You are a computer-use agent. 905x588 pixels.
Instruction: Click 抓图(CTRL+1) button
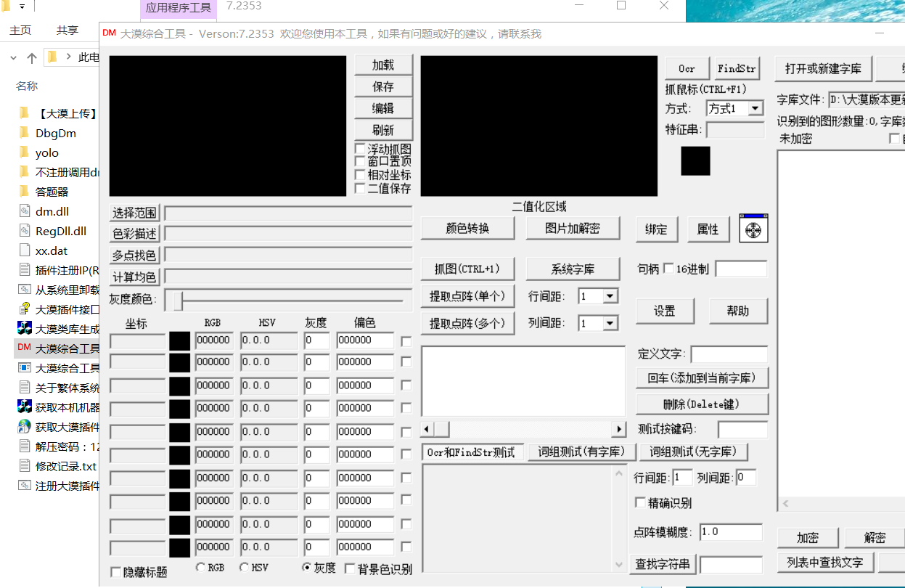[467, 269]
